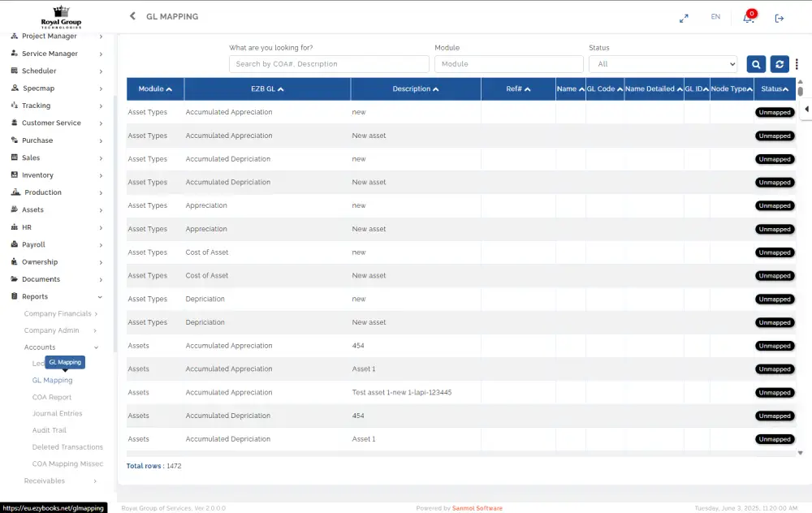
Task: Click the refresh icon button
Action: tap(780, 64)
